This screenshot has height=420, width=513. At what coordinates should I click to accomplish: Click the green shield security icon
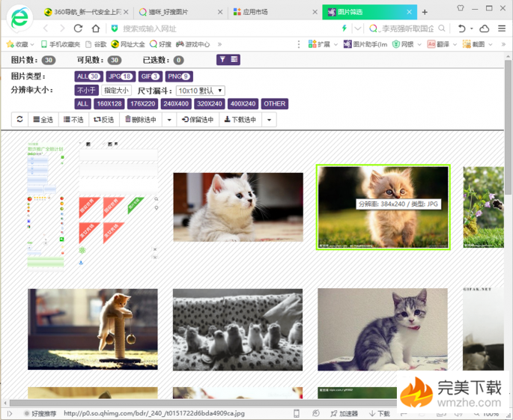click(115, 28)
